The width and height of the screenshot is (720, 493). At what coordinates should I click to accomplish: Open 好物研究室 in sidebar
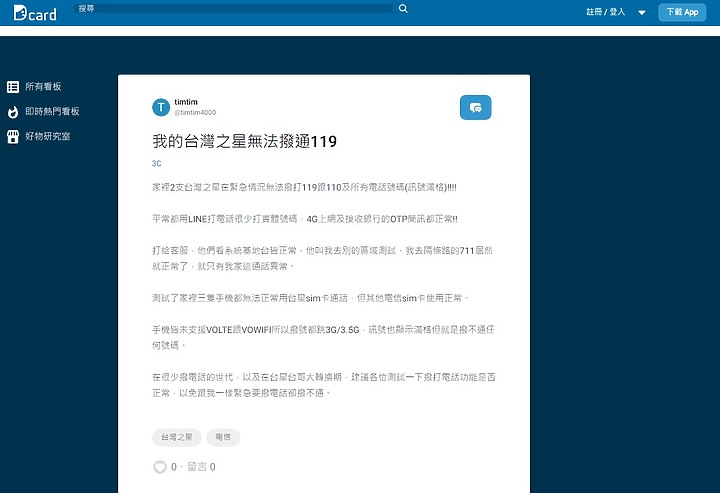pyautogui.click(x=48, y=136)
